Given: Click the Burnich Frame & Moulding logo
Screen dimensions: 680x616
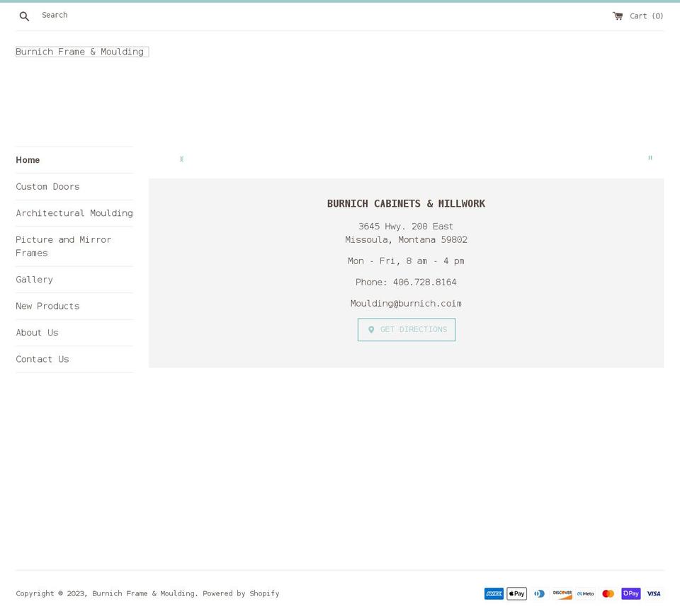Looking at the screenshot, I should [x=82, y=52].
